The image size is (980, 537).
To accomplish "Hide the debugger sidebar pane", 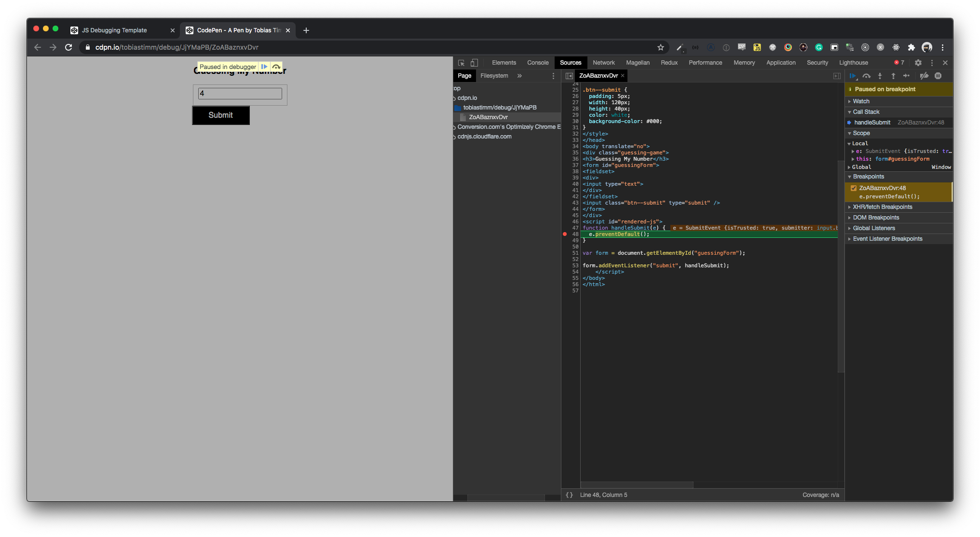I will (837, 76).
